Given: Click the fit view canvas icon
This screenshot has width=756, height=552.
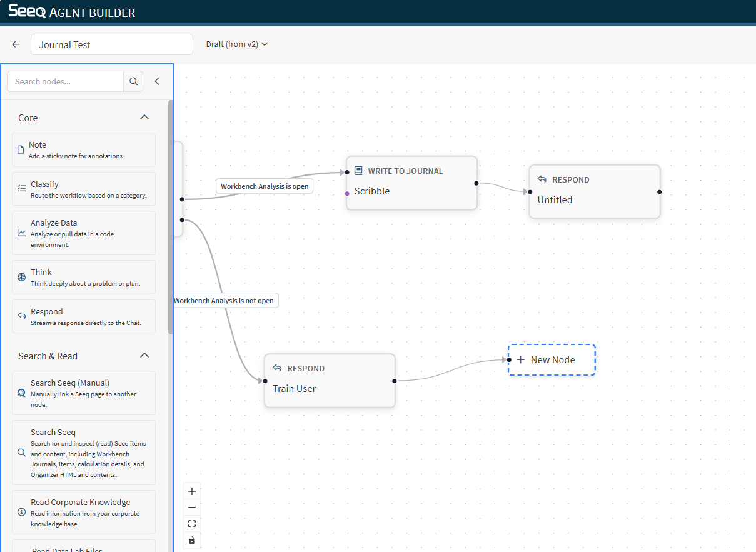Looking at the screenshot, I should (192, 524).
